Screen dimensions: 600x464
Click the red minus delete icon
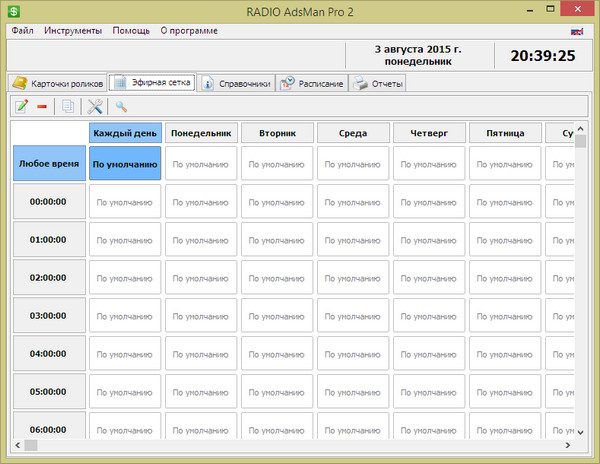pos(43,106)
